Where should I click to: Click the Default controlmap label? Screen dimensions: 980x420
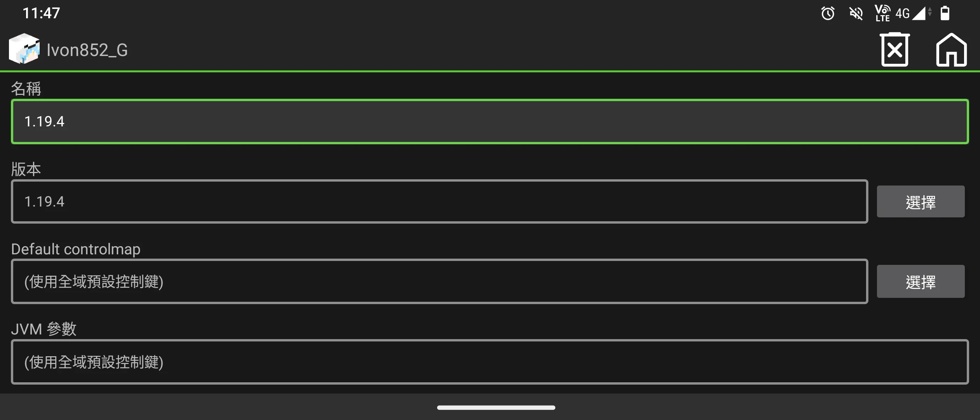pyautogui.click(x=76, y=249)
